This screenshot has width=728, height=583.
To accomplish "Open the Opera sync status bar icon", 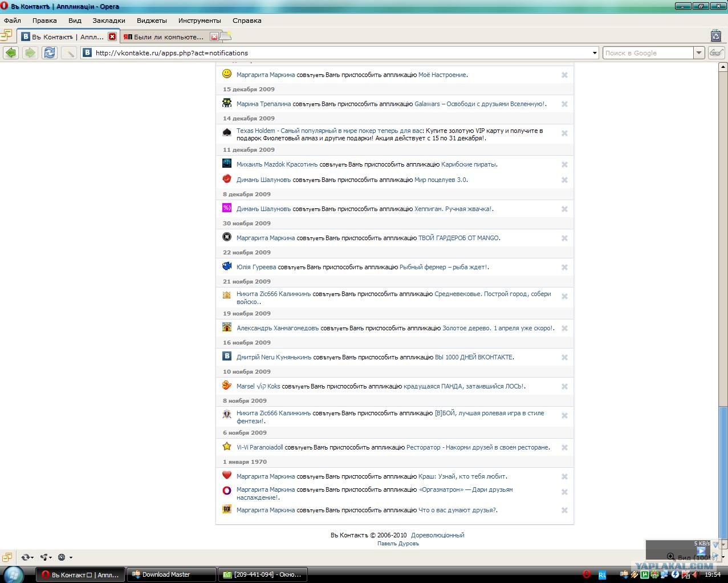I will (x=26, y=557).
